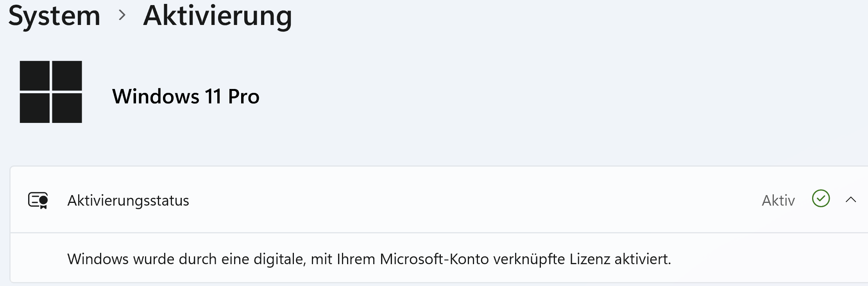Click the word Microsoft-Konto in the description
Screen dimensions: 868x286
click(x=434, y=259)
